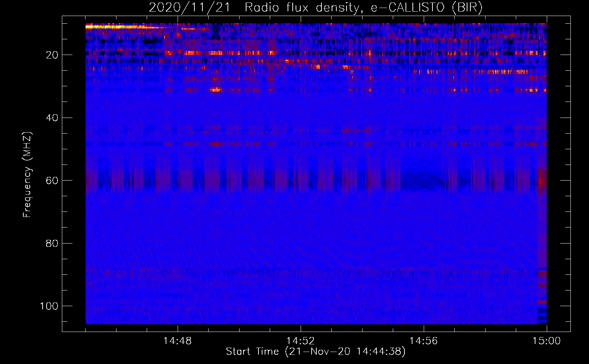Viewport: 589px width, 364px height.
Task: Click the "Frequency (MHZ)" axis label
Action: [x=27, y=174]
